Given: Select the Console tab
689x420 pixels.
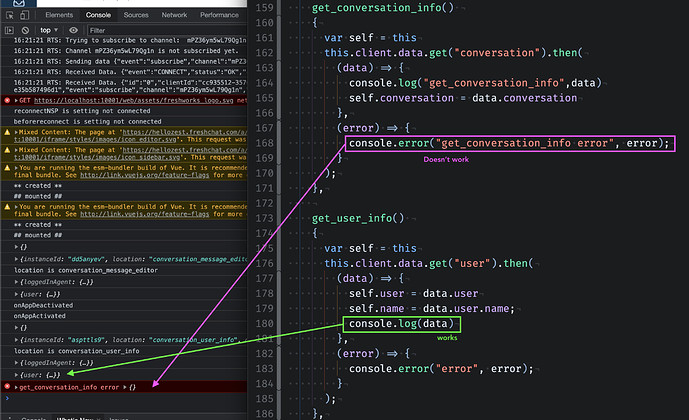Looking at the screenshot, I should 98,15.
